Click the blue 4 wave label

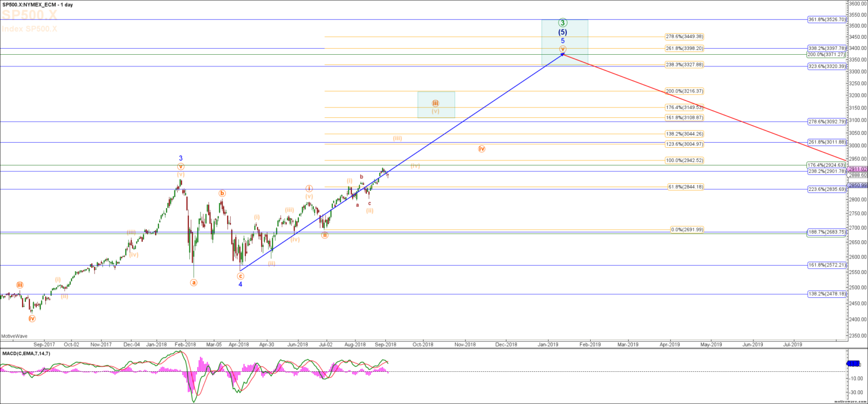click(240, 284)
